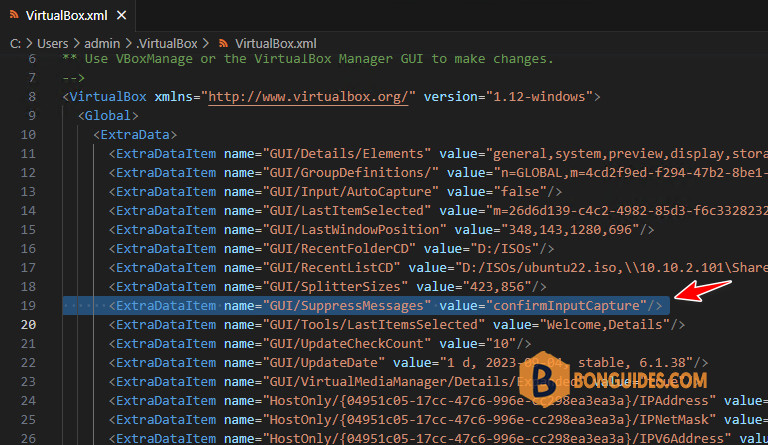This screenshot has width=768, height=445.
Task: Click 'GUI/UpdateDate' name text
Action: click(x=323, y=363)
